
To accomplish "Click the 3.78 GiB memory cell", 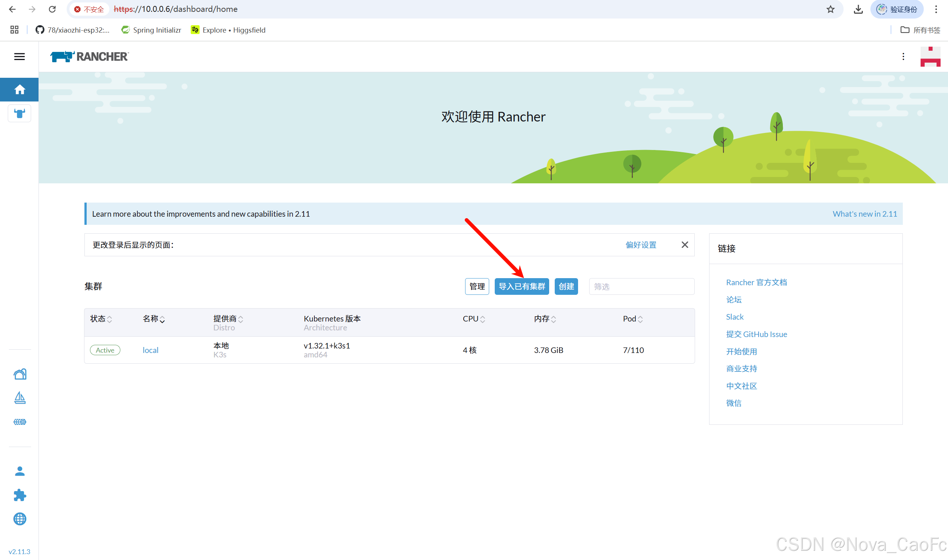I will 548,350.
